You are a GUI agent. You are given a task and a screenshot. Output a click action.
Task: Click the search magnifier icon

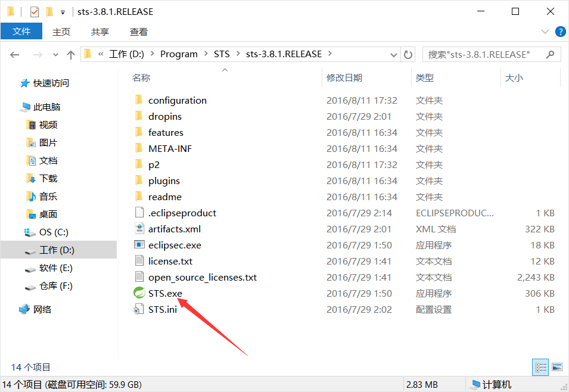click(x=550, y=54)
